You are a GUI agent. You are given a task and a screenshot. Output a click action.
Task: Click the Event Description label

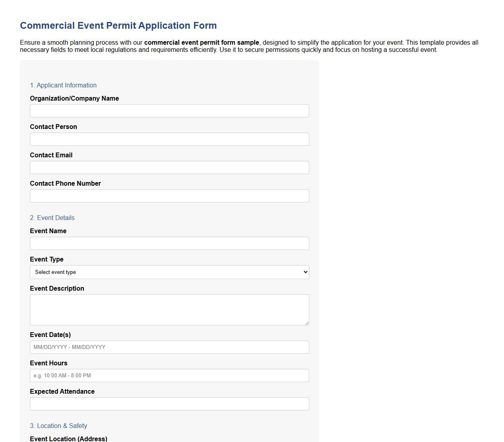click(57, 288)
